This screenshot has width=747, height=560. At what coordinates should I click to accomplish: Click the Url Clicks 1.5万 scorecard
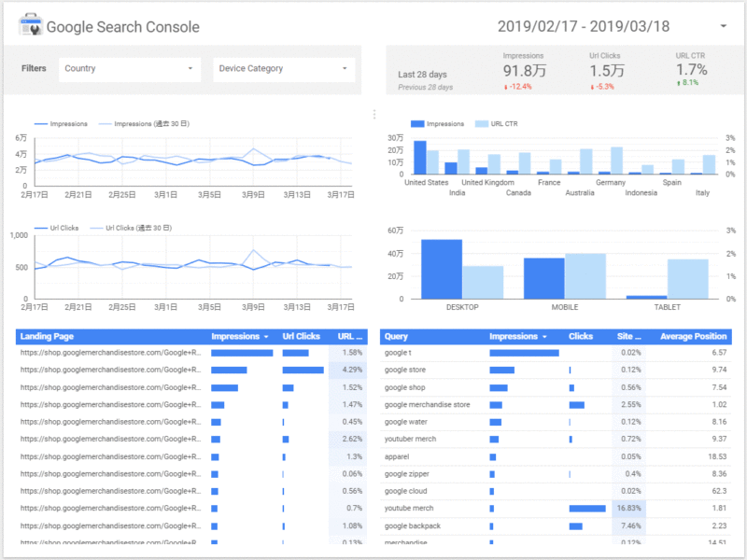[x=606, y=71]
